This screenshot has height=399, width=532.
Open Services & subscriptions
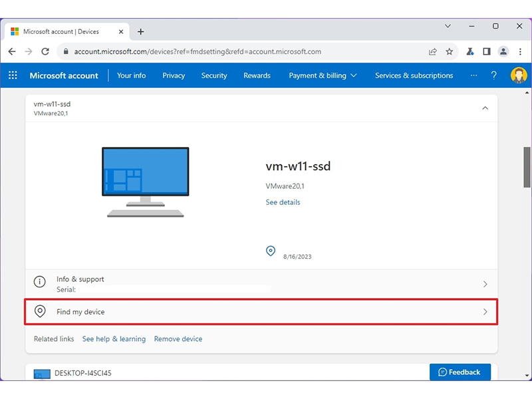[414, 75]
